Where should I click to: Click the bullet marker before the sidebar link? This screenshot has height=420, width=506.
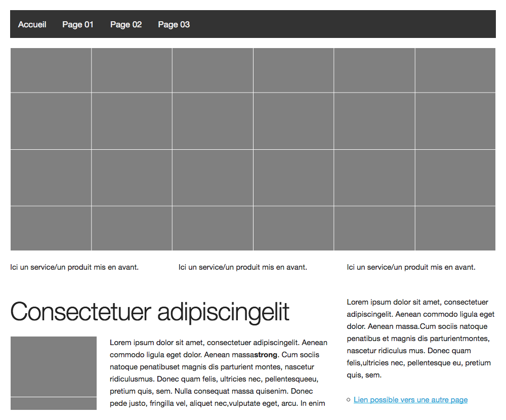[348, 400]
